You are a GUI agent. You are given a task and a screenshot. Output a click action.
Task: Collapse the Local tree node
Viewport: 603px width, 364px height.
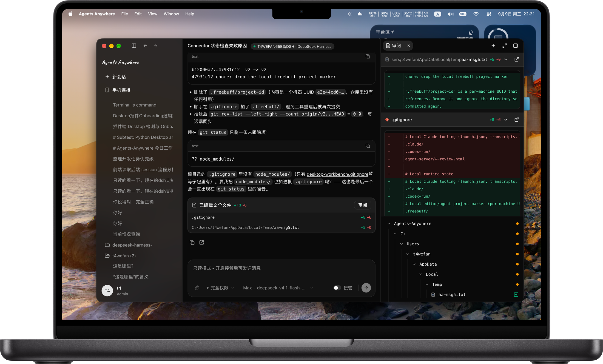coord(420,274)
